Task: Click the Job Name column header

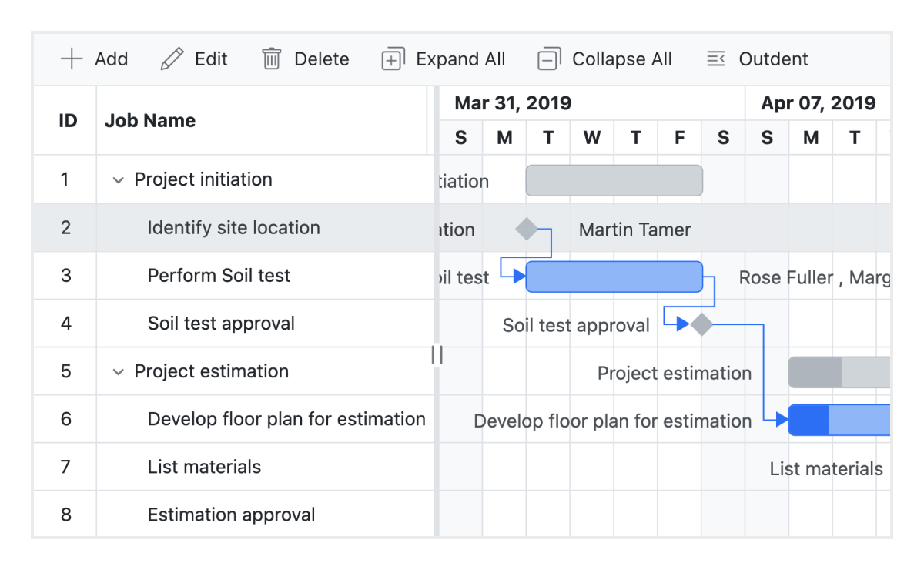Action: 150,120
